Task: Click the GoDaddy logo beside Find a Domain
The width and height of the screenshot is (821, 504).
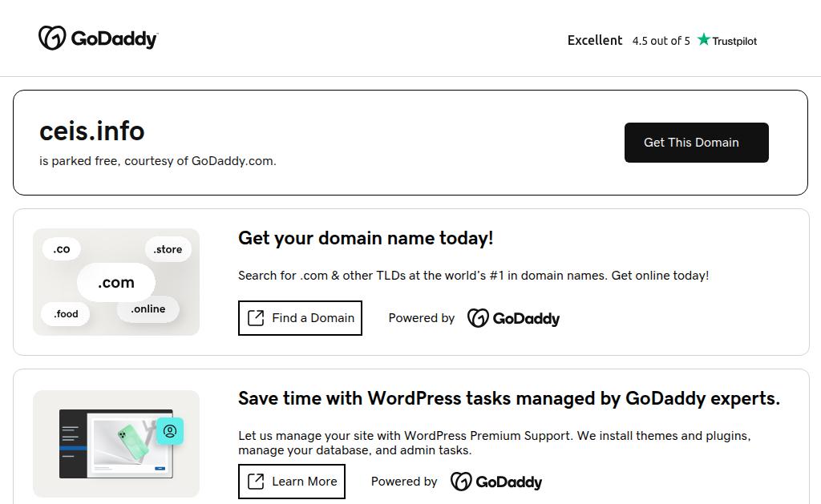Action: [x=513, y=318]
